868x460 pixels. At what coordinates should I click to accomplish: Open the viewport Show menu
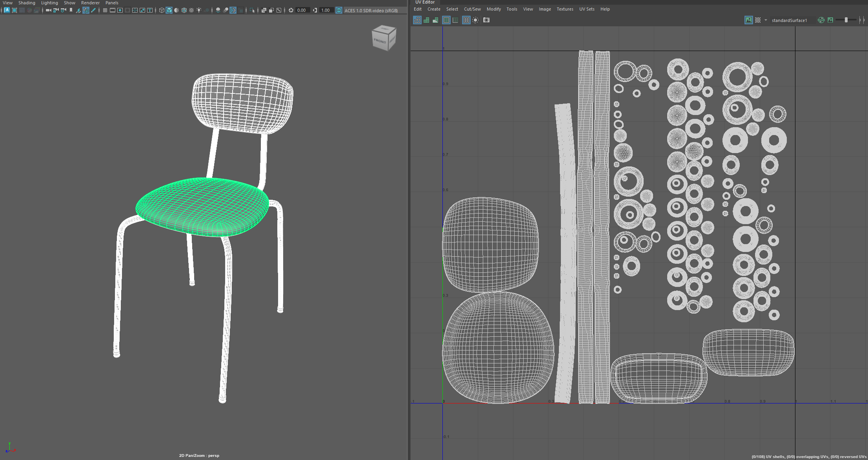(69, 3)
